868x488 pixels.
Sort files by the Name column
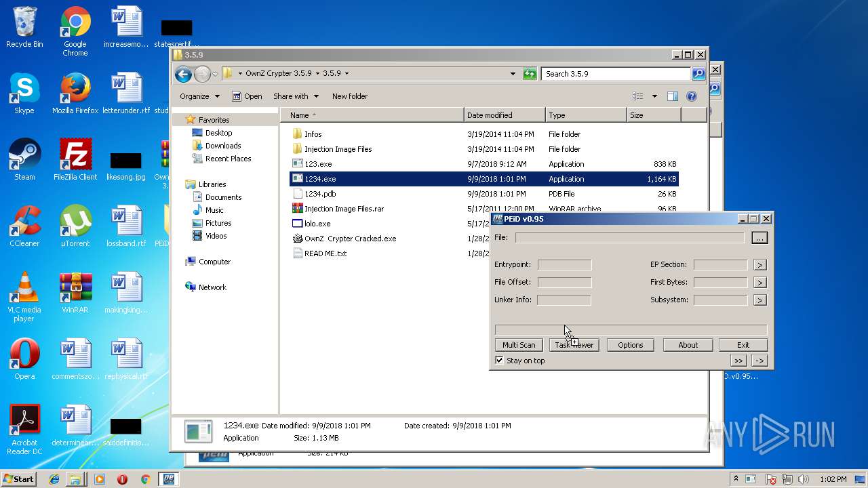coord(372,115)
